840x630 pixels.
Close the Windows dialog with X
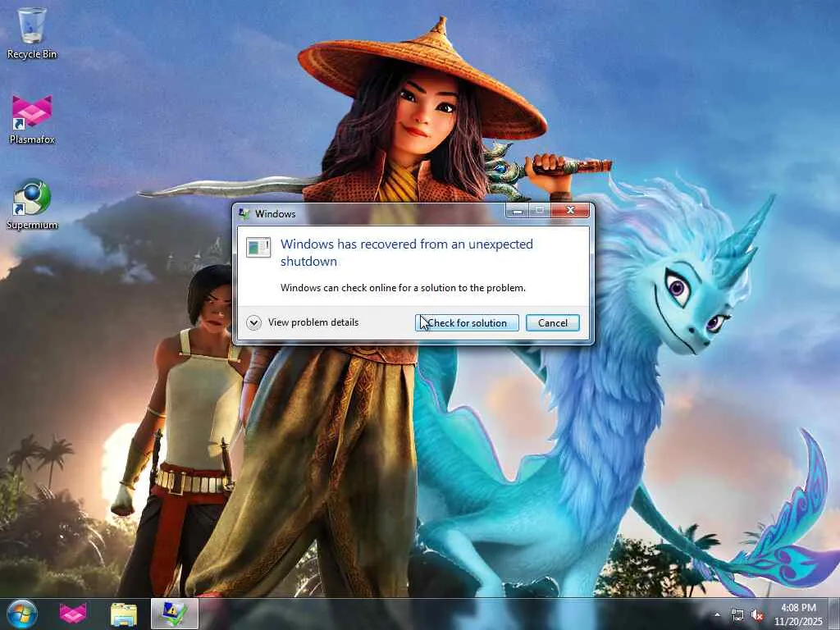pos(570,211)
